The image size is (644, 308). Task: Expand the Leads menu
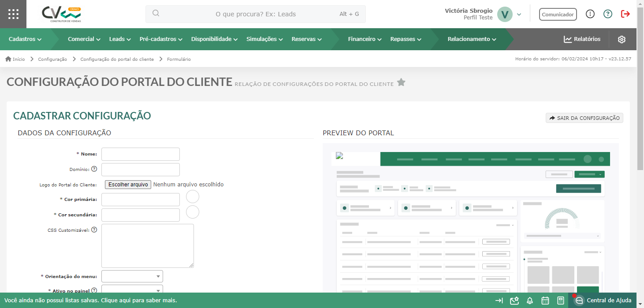[x=120, y=39]
